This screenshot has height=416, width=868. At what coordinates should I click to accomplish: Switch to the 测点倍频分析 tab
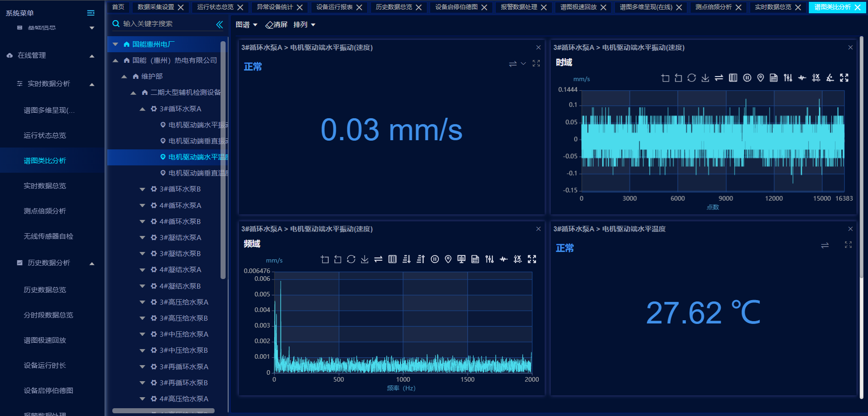tap(713, 7)
